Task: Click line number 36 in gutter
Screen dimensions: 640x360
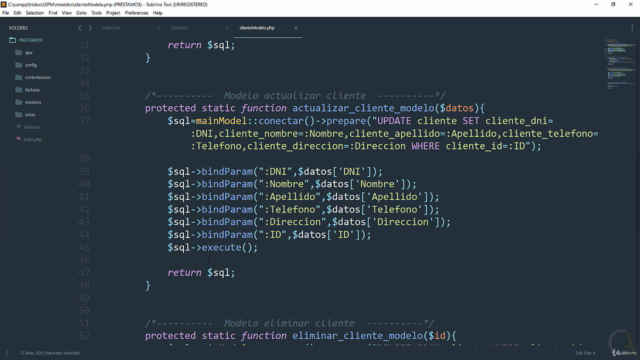Action: point(84,108)
